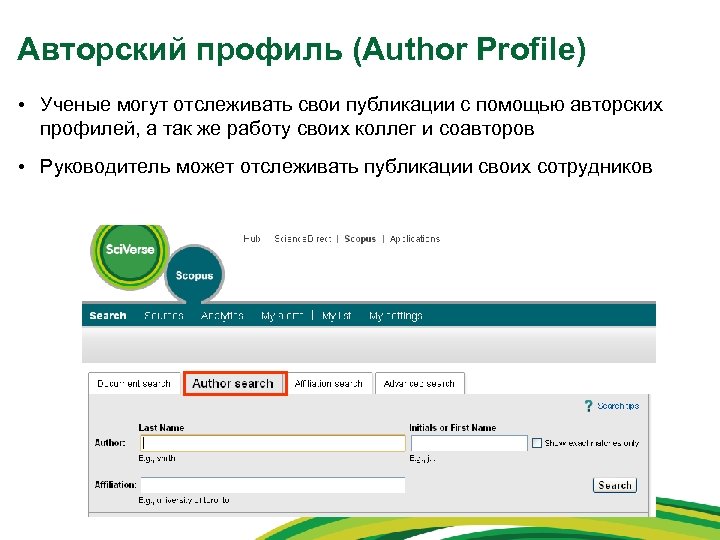Open Search tips link text
This screenshot has width=720, height=540.
[x=618, y=406]
